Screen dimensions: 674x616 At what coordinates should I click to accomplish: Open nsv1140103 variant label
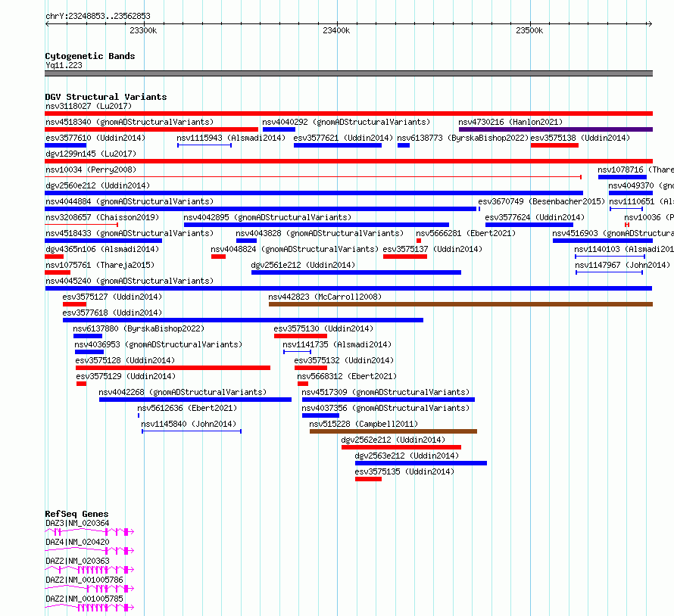[x=624, y=249]
